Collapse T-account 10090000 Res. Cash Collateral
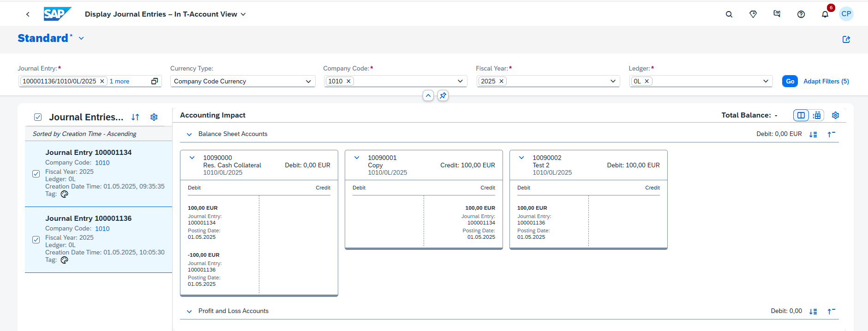 click(192, 158)
